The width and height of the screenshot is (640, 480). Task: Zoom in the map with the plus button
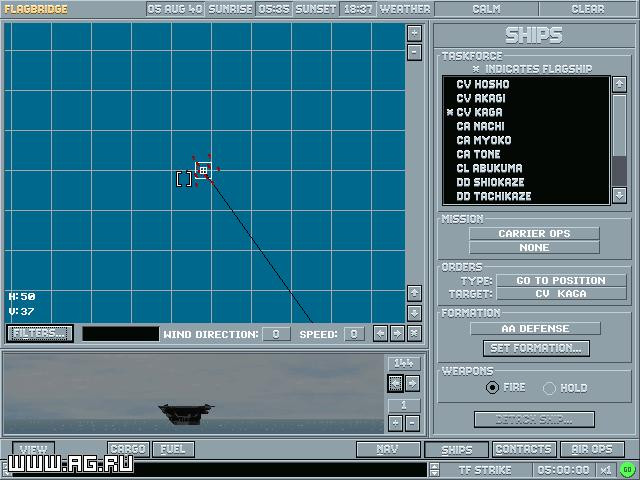tap(414, 33)
